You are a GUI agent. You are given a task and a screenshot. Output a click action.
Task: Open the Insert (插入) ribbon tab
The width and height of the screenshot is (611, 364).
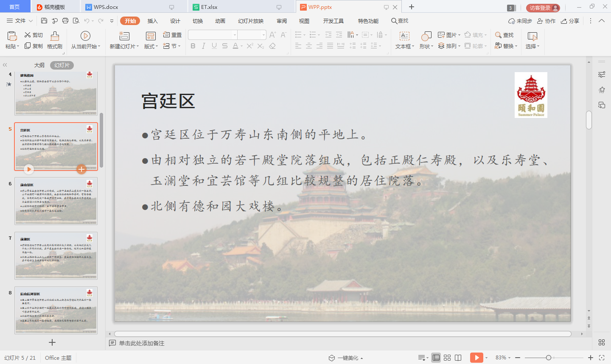tap(152, 21)
